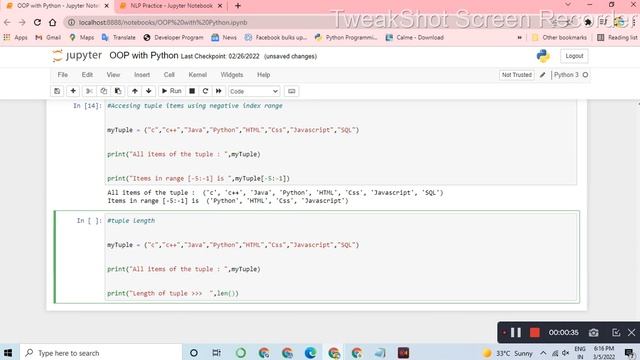Open the Edit menu
Image resolution: width=640 pixels, height=360 pixels.
[87, 75]
